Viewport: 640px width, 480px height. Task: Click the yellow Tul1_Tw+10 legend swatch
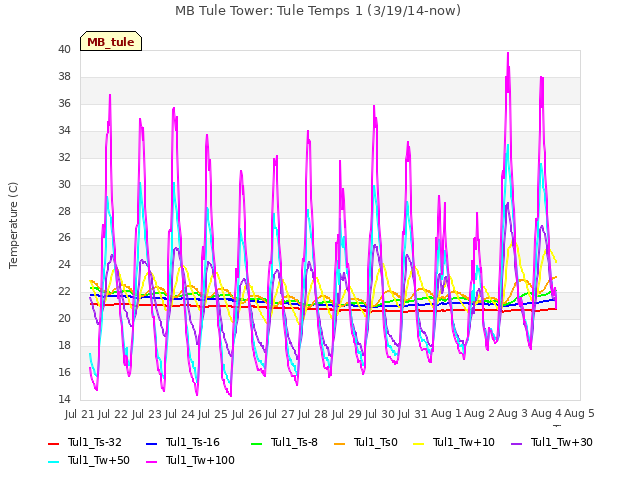point(419,443)
